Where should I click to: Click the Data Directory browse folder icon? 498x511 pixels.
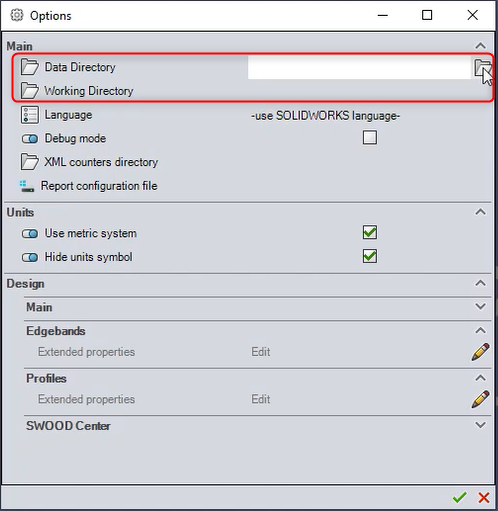point(482,67)
